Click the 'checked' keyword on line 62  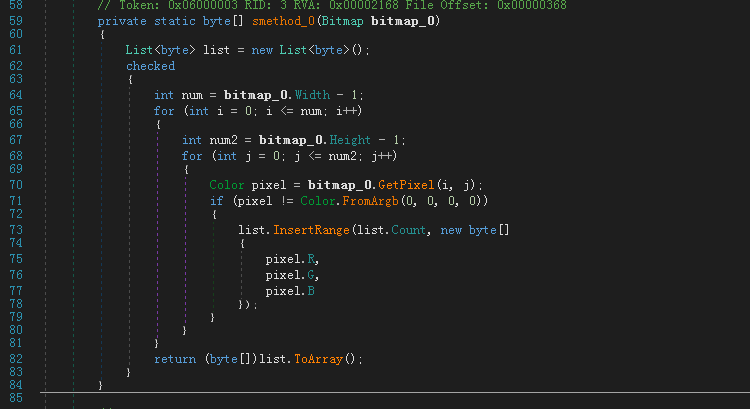pos(150,66)
